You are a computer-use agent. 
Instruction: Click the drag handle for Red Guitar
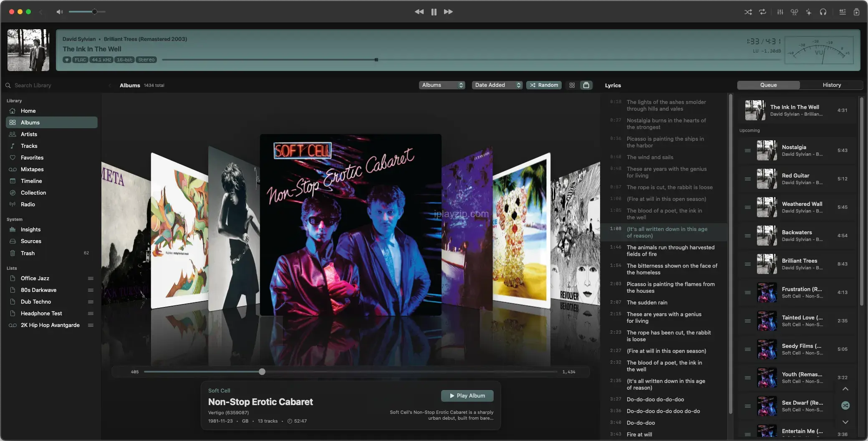748,179
